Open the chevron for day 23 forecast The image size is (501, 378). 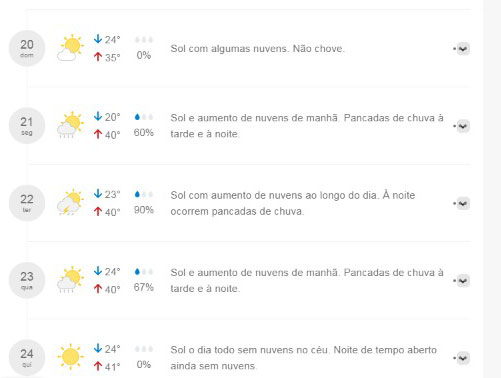click(x=463, y=281)
